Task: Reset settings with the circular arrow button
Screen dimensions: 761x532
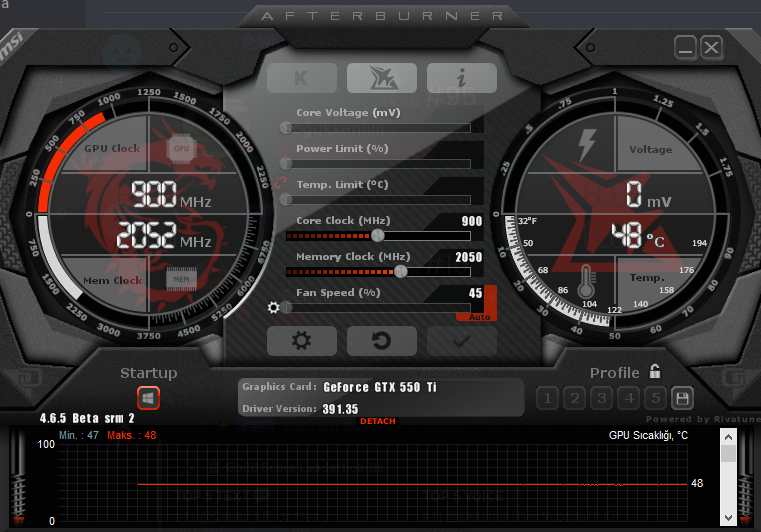Action: tap(381, 341)
